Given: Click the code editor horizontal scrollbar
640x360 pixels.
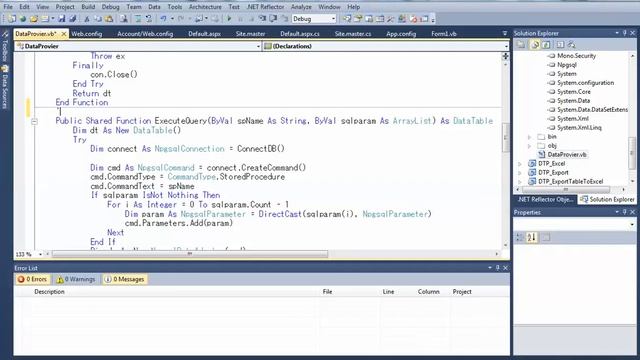Looking at the screenshot, I should 190,254.
